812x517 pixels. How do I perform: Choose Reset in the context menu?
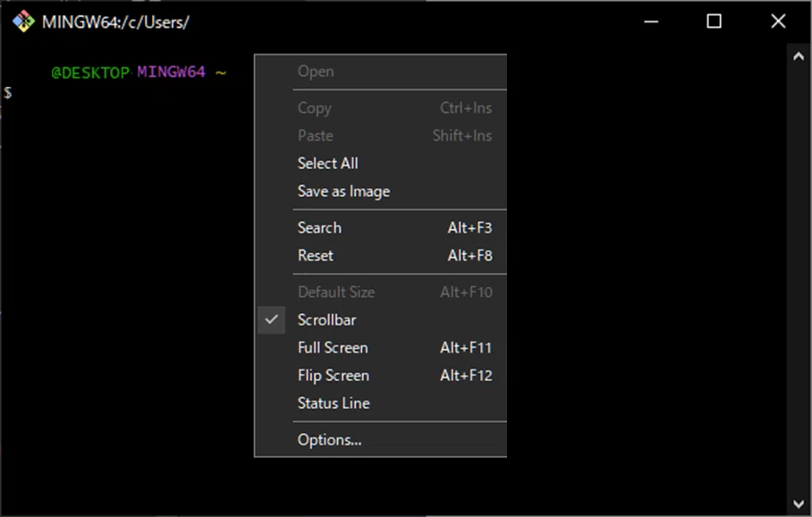(381, 256)
